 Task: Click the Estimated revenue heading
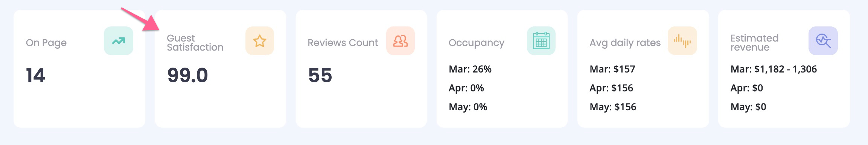(x=754, y=43)
